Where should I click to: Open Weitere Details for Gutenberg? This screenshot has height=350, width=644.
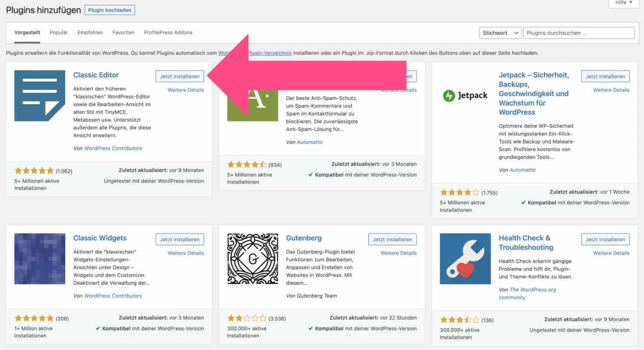pyautogui.click(x=398, y=253)
